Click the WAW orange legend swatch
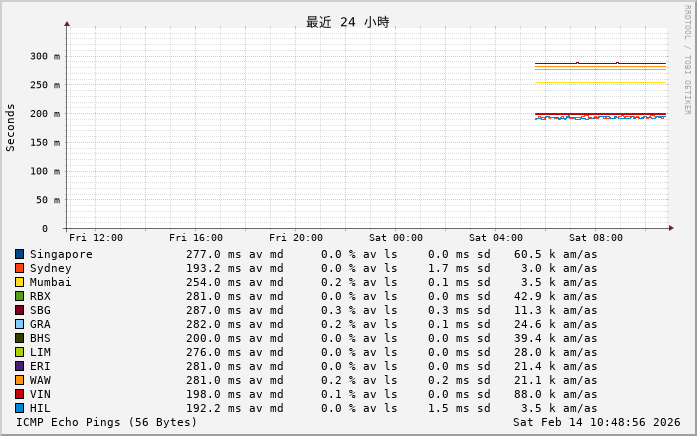The image size is (697, 436). tap(19, 380)
